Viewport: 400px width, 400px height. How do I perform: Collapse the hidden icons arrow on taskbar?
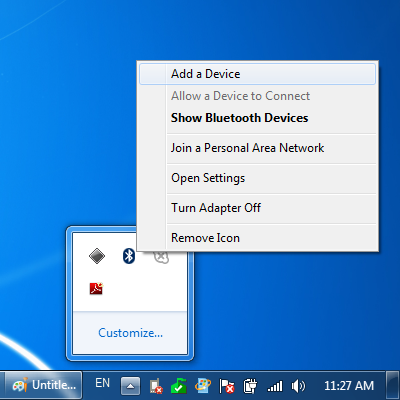point(130,386)
